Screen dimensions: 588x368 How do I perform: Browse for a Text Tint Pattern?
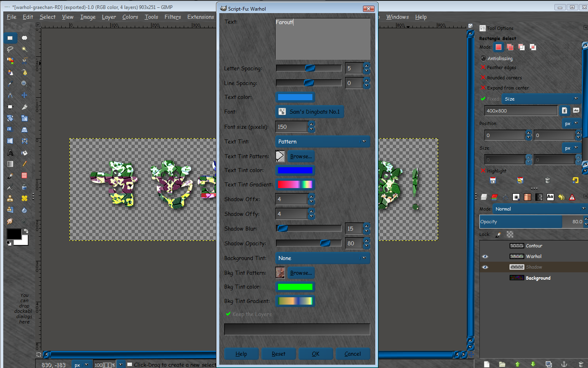coord(301,156)
